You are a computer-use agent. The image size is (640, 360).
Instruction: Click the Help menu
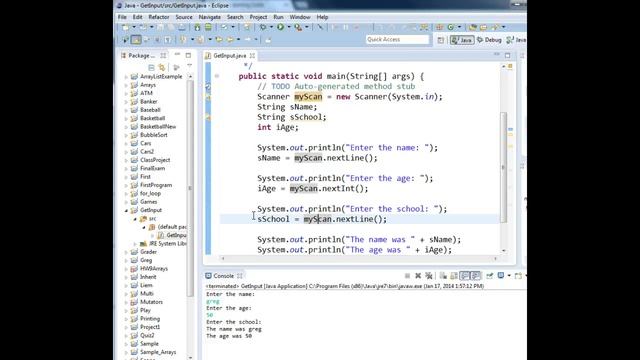point(322,17)
